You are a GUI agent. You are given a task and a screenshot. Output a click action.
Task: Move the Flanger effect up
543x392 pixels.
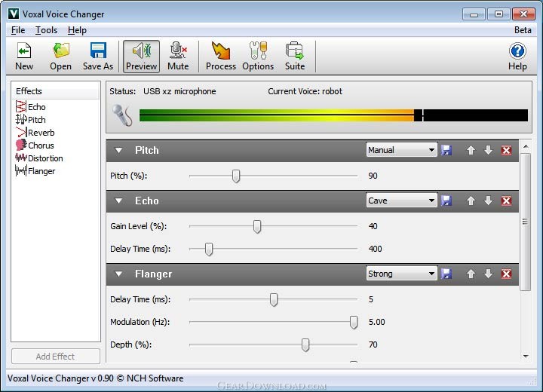(471, 274)
